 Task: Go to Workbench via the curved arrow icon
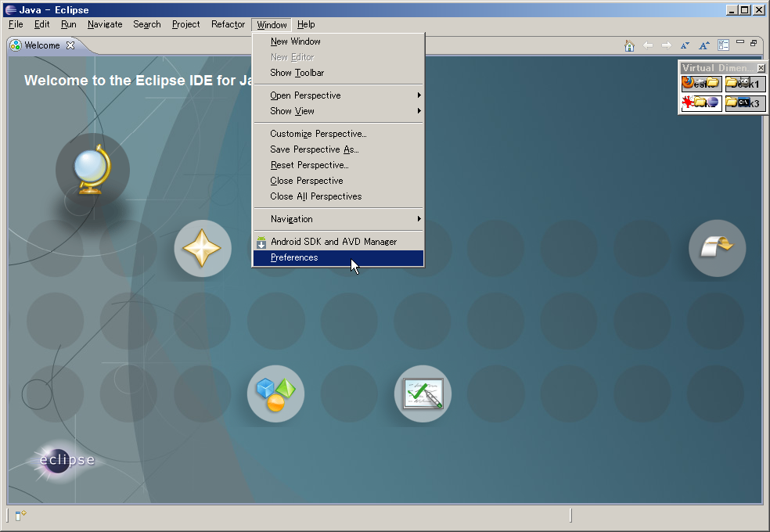click(717, 248)
